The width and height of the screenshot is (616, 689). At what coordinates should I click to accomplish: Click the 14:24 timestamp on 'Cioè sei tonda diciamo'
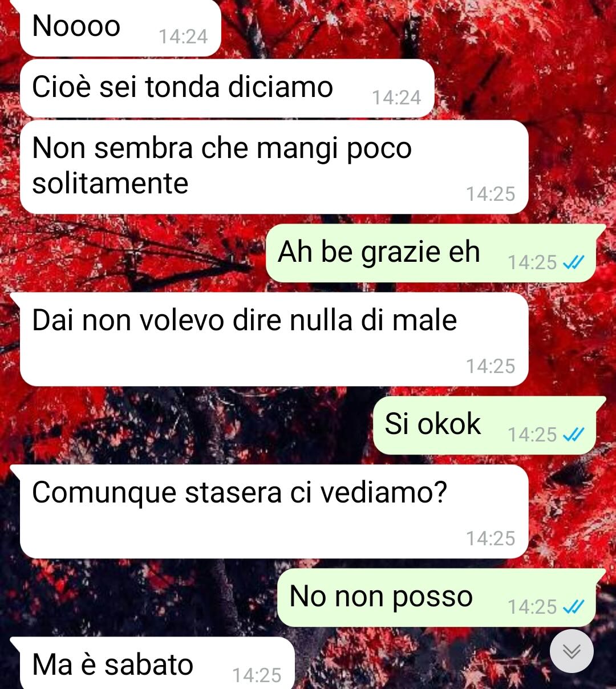(396, 98)
